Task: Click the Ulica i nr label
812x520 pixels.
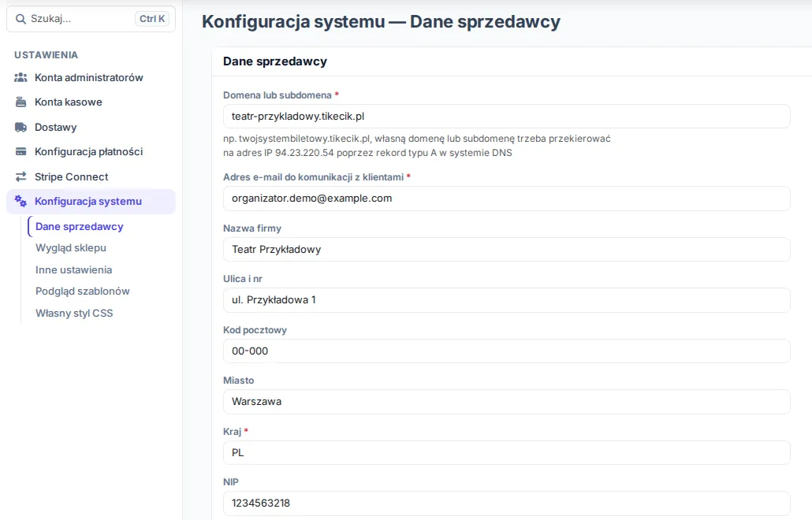Action: (x=243, y=279)
